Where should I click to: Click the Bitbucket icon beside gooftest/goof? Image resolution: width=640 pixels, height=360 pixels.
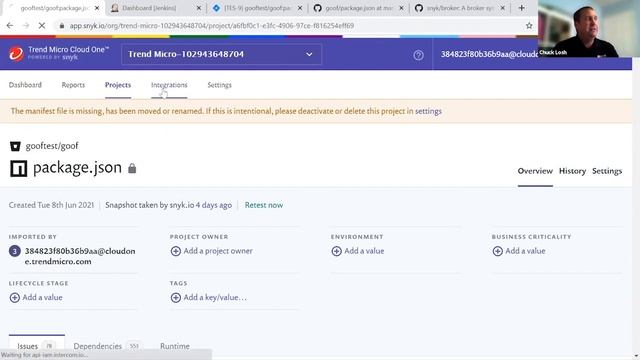[15, 146]
